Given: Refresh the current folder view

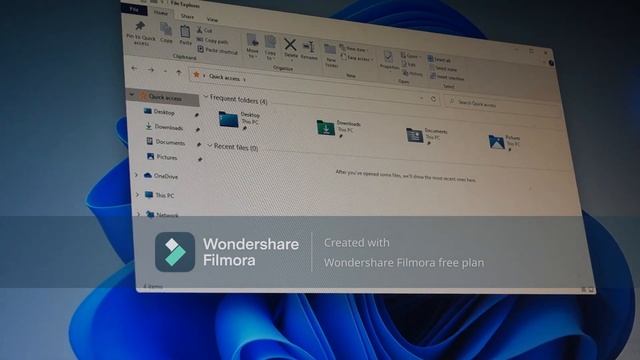Looking at the screenshot, I should [x=433, y=99].
